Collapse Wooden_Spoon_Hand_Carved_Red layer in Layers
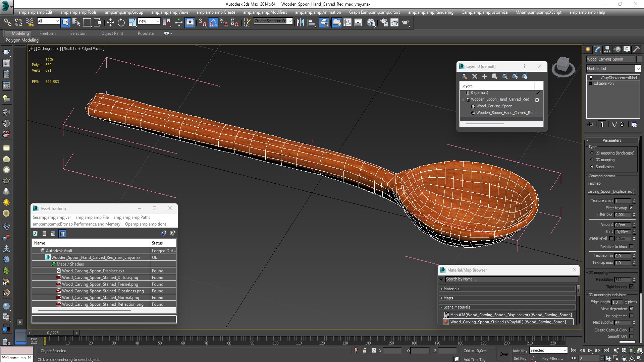The width and height of the screenshot is (644, 362). coord(463,100)
